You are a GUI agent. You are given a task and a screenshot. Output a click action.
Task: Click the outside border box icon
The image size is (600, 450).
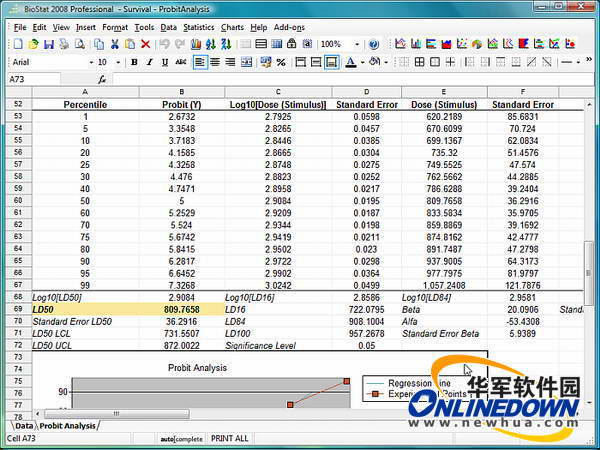[435, 62]
